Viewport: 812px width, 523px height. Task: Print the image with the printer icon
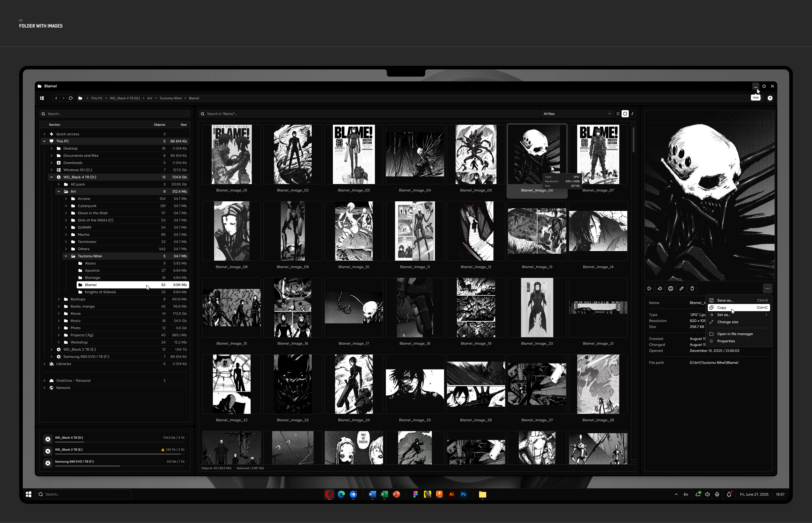pyautogui.click(x=671, y=289)
